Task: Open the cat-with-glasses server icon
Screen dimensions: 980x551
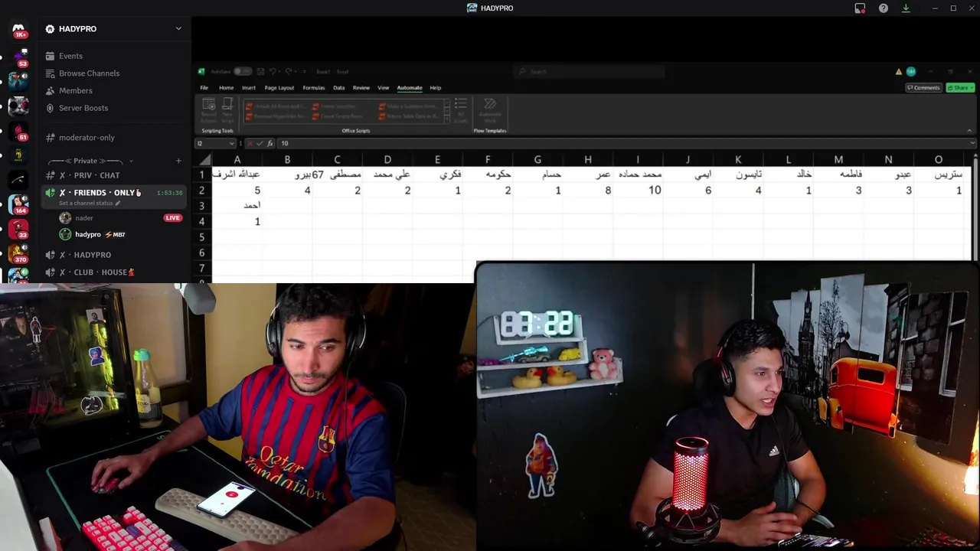Action: [18, 105]
